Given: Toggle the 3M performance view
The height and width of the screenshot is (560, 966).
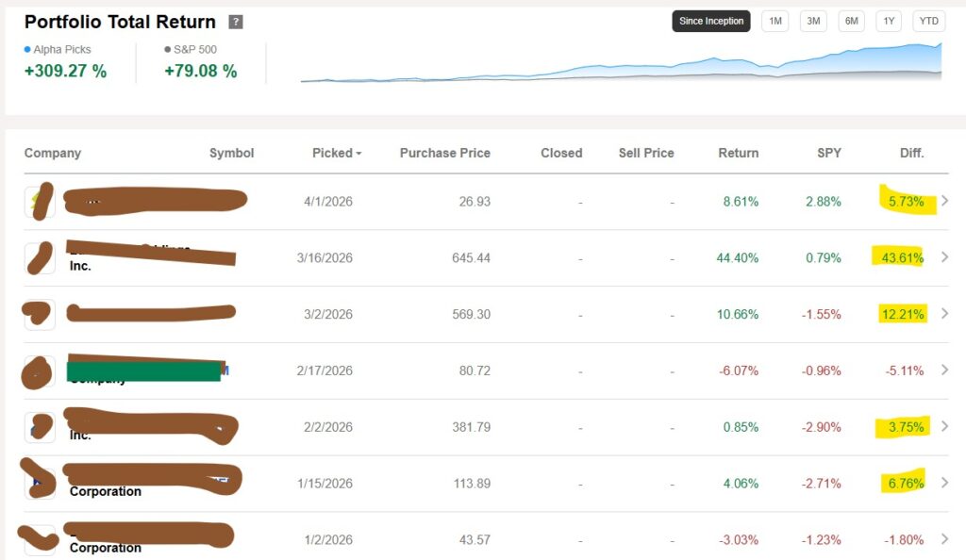Looking at the screenshot, I should pos(812,21).
